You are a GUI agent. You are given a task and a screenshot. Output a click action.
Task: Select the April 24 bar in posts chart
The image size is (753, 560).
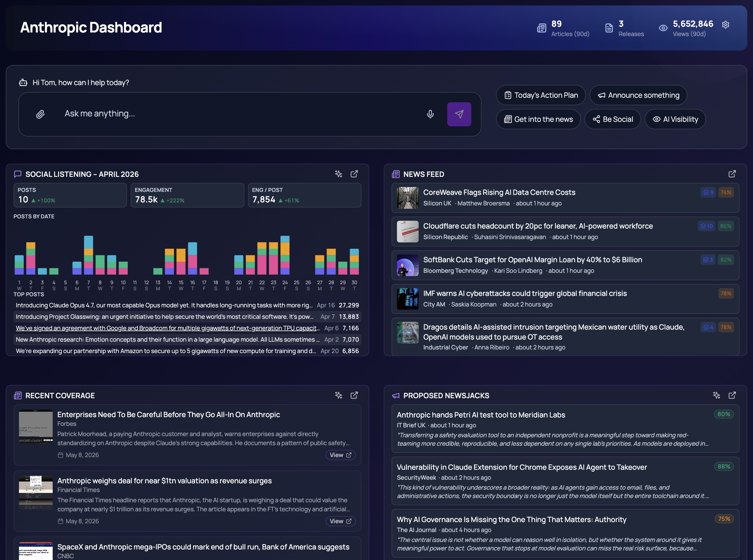point(285,255)
